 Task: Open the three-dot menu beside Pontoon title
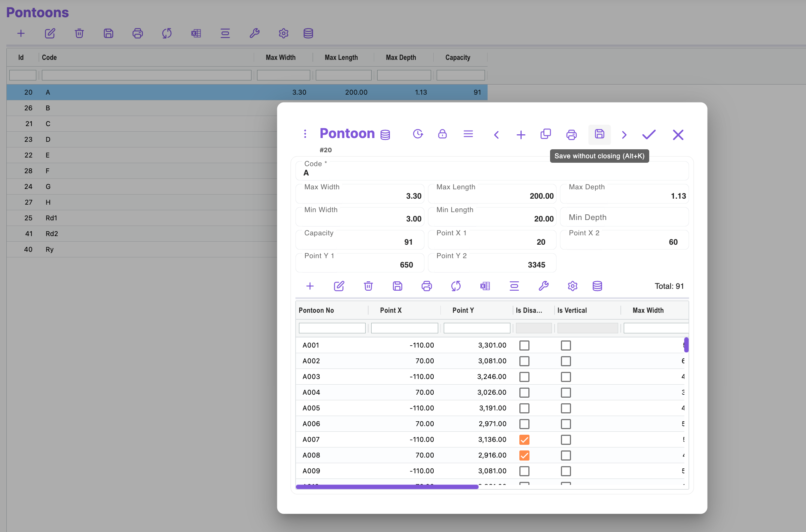305,134
